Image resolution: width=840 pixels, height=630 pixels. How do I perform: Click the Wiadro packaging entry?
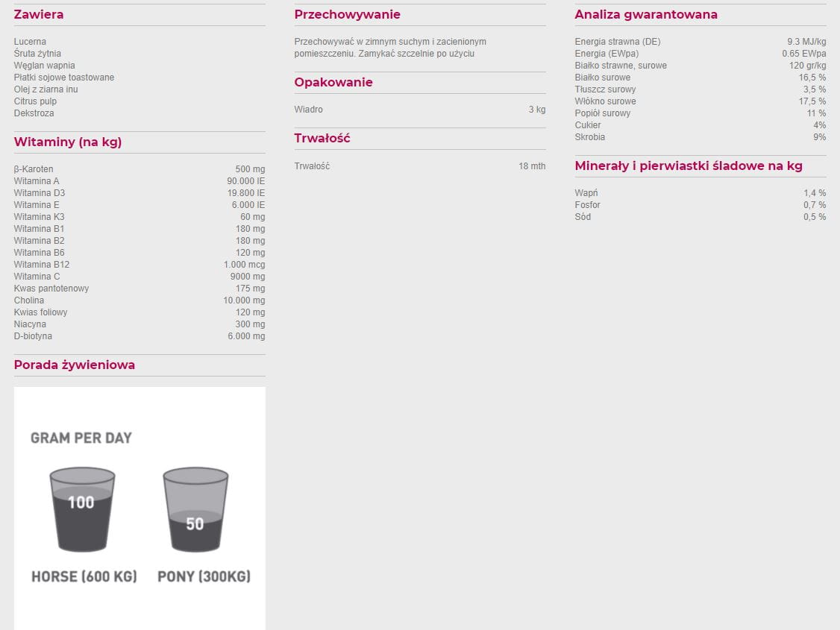pyautogui.click(x=309, y=110)
